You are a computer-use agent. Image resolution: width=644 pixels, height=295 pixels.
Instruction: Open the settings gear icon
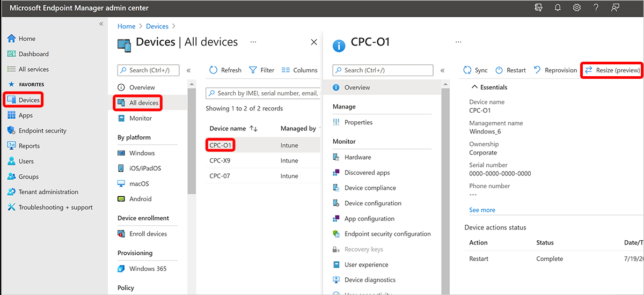pos(577,8)
